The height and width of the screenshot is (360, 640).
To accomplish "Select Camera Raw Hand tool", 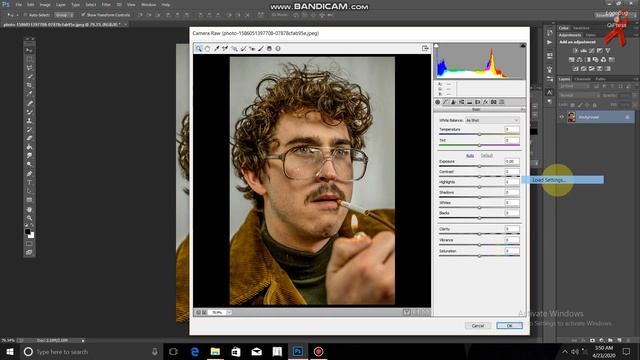I will (x=207, y=49).
